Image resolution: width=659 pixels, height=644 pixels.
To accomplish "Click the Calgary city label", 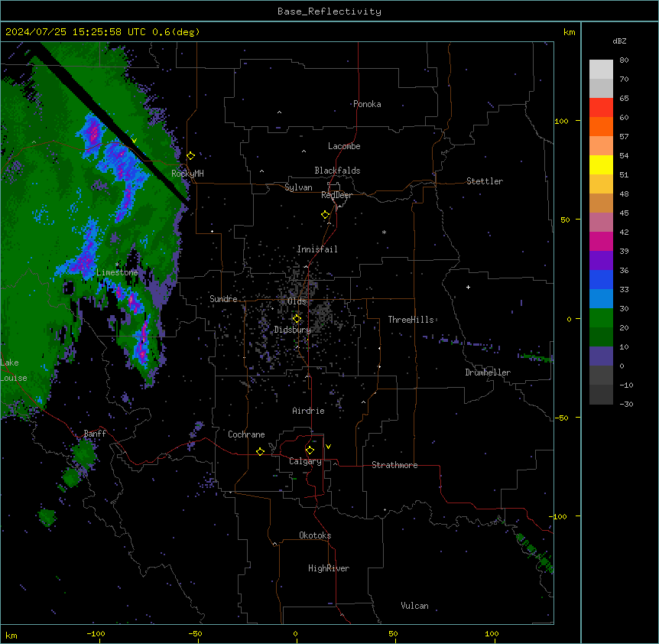I will [x=306, y=461].
